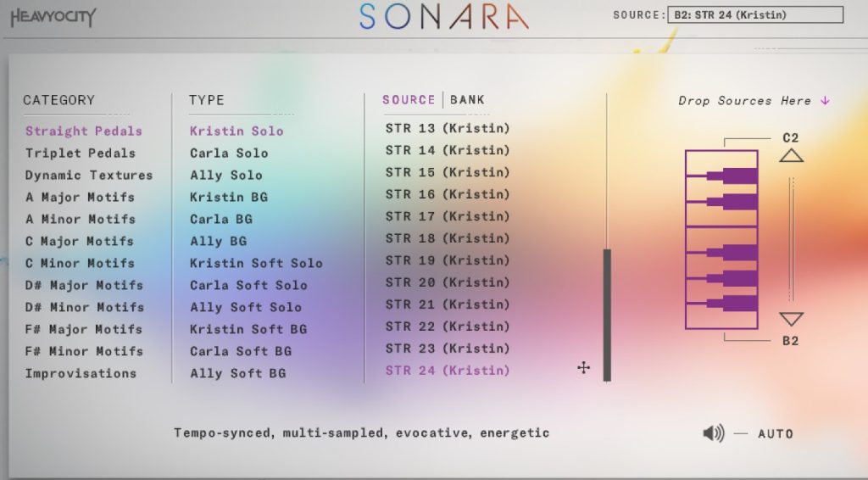Click the source list scrollbar thumb
The image size is (868, 480).
[x=606, y=314]
